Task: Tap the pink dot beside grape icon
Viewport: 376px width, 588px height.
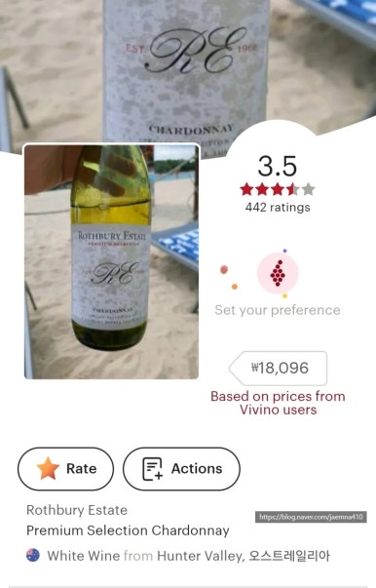Action: click(224, 269)
